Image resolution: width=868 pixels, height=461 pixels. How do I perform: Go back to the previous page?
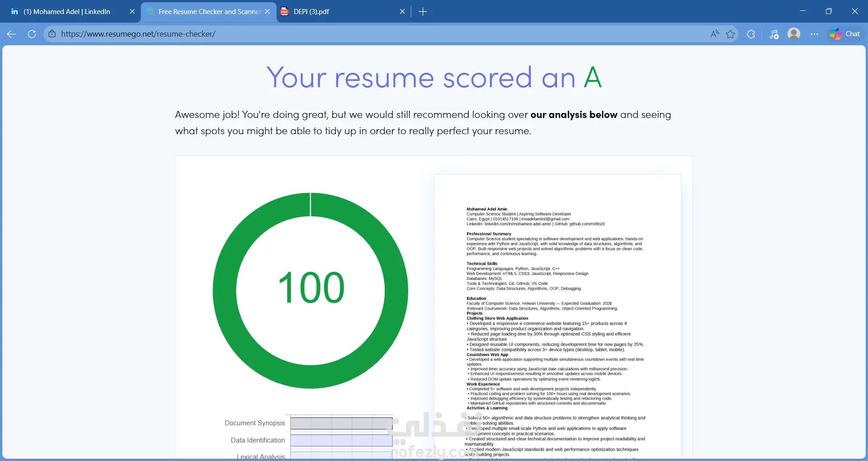pyautogui.click(x=12, y=34)
